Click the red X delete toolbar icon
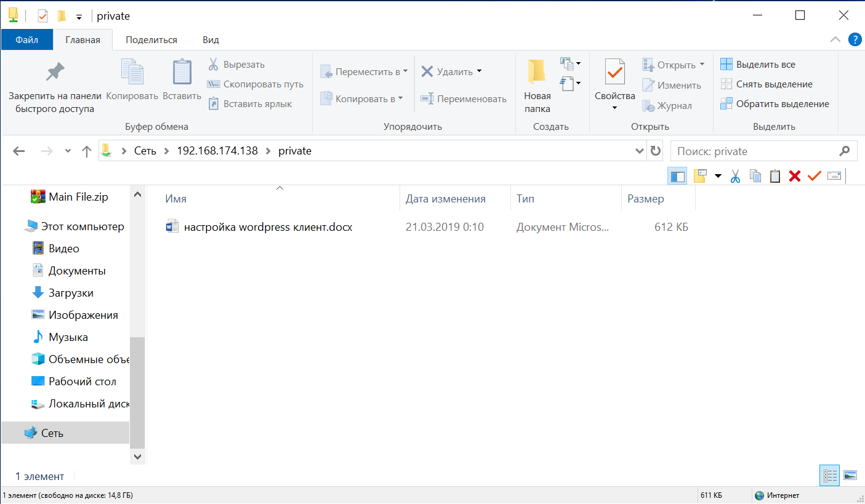Image resolution: width=865 pixels, height=504 pixels. pyautogui.click(x=795, y=176)
